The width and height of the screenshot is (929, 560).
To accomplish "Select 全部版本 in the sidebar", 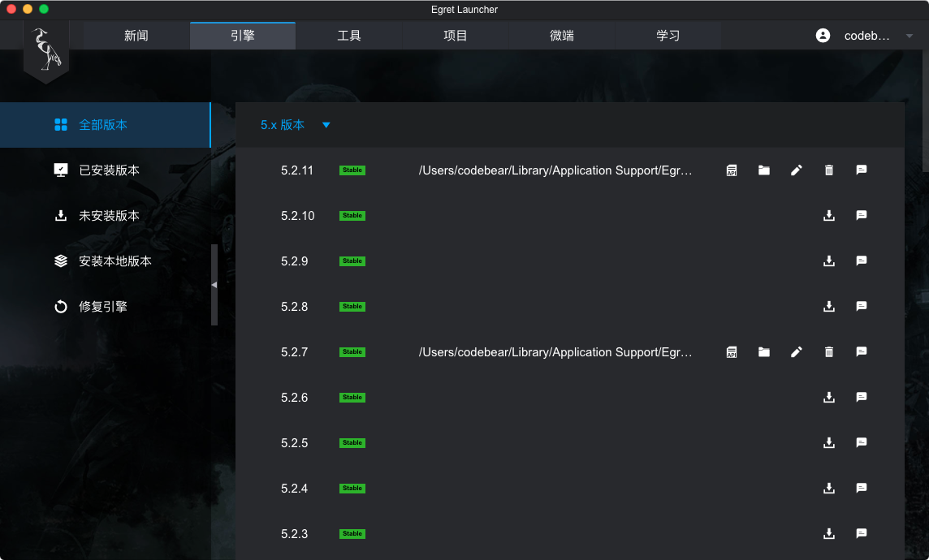I will [106, 125].
